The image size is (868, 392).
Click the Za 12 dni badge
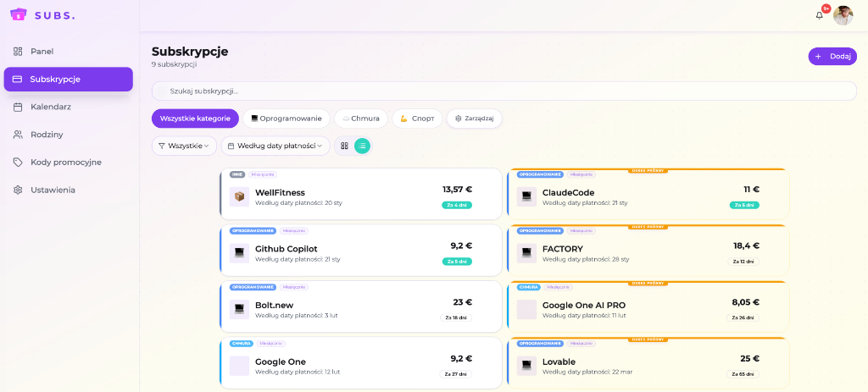click(x=743, y=262)
